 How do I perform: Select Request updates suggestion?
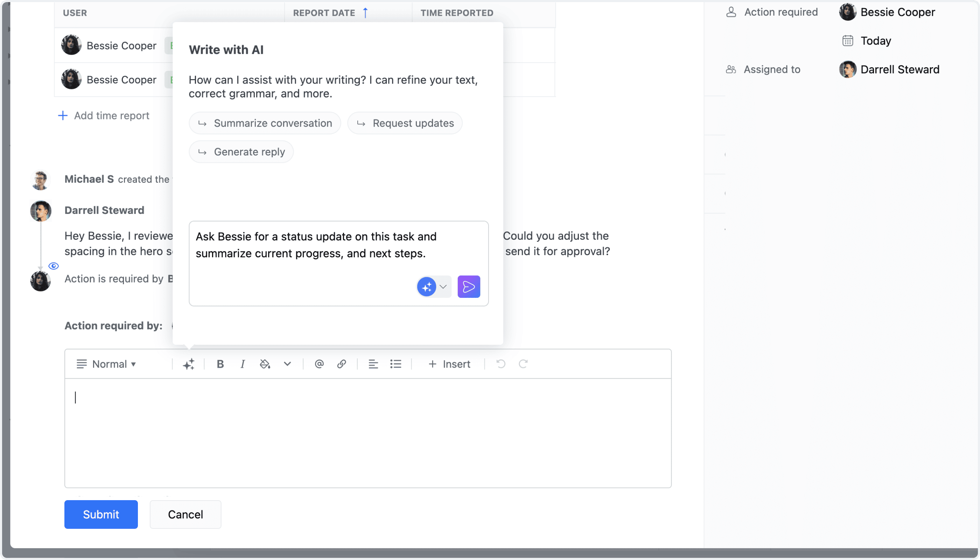point(405,123)
